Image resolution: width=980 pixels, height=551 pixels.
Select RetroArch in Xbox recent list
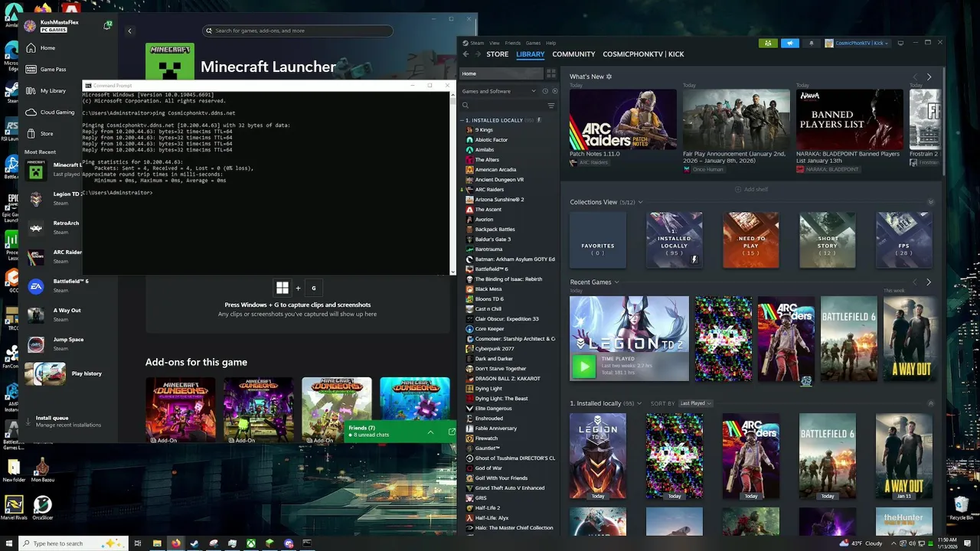pyautogui.click(x=54, y=227)
